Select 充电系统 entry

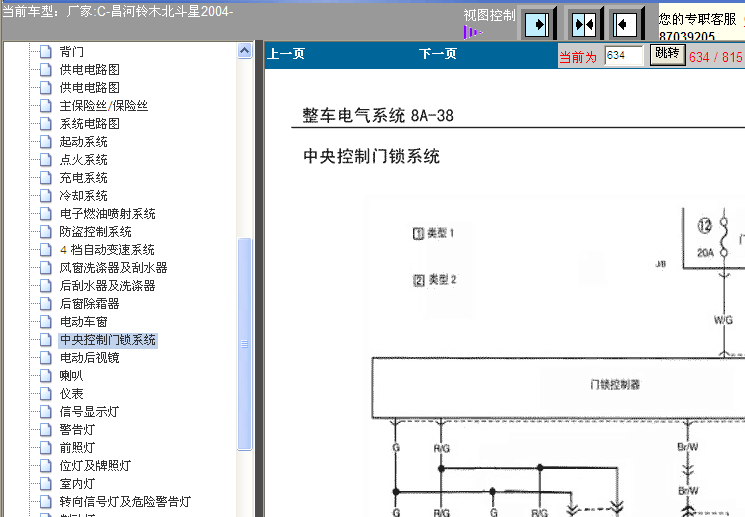pos(84,178)
